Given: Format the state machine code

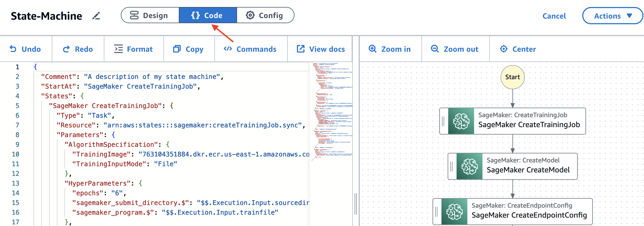Looking at the screenshot, I should (133, 49).
